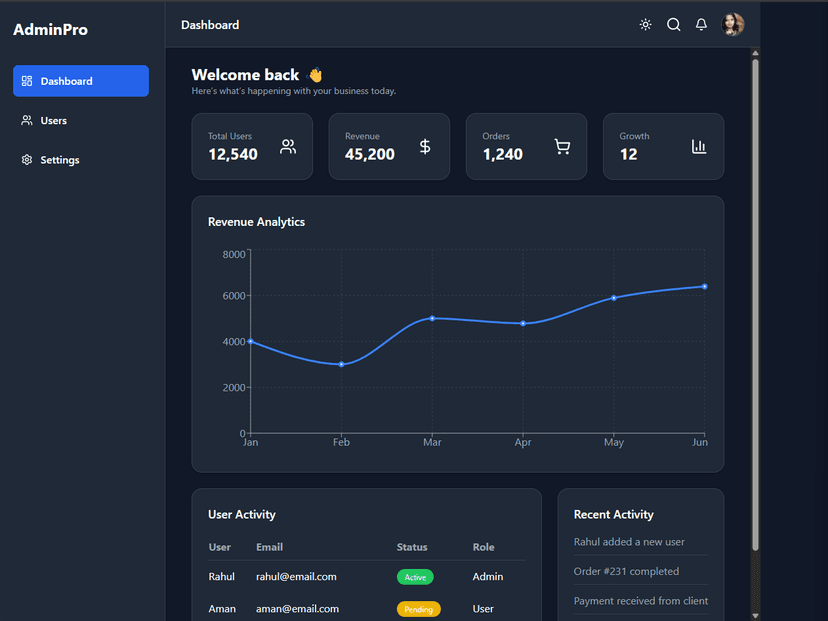Image resolution: width=828 pixels, height=621 pixels.
Task: Click the Settings gear icon in sidebar
Action: click(27, 159)
